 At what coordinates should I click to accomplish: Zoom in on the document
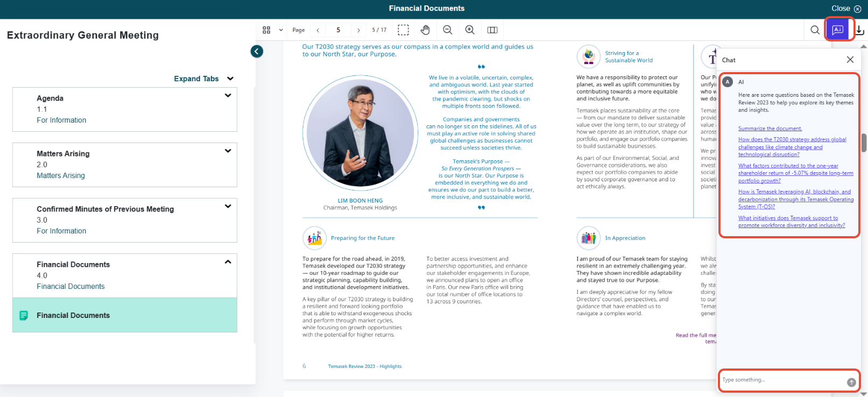click(x=470, y=30)
